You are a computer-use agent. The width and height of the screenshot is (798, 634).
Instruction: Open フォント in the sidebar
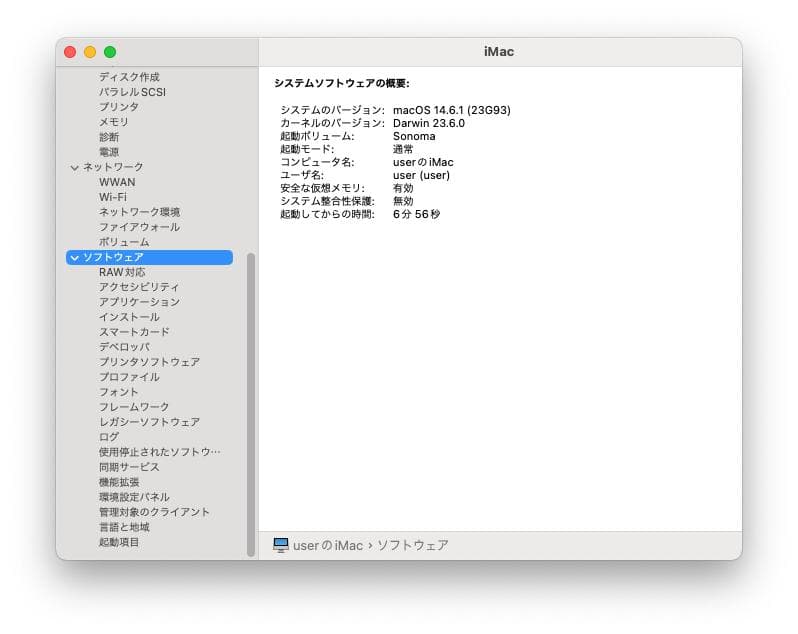pyautogui.click(x=119, y=392)
